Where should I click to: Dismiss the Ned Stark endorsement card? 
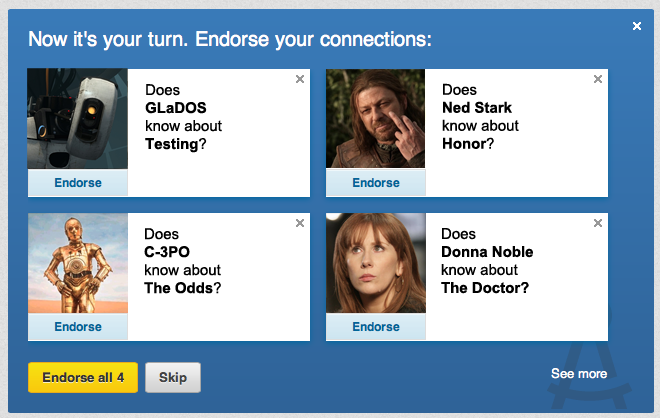(598, 79)
